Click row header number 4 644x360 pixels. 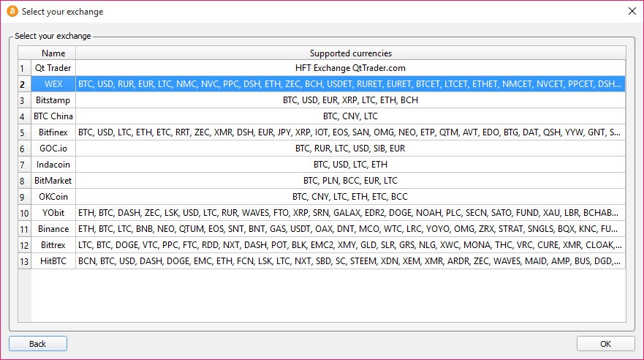24,116
